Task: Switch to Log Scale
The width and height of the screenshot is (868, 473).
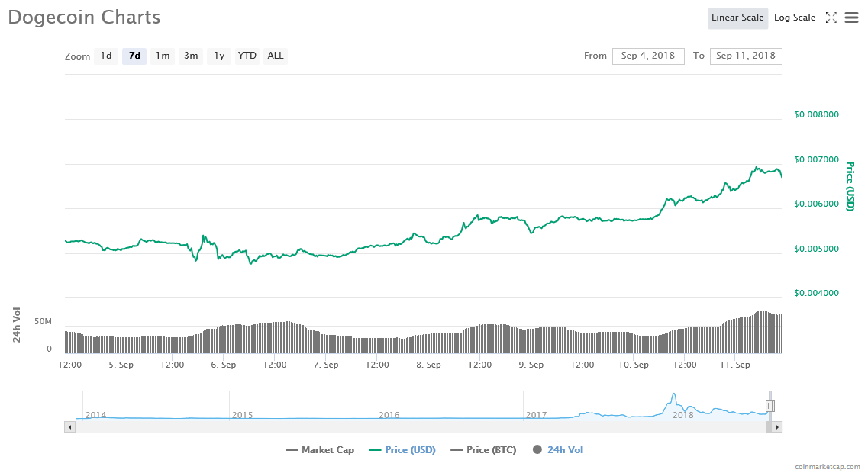Action: pyautogui.click(x=795, y=18)
